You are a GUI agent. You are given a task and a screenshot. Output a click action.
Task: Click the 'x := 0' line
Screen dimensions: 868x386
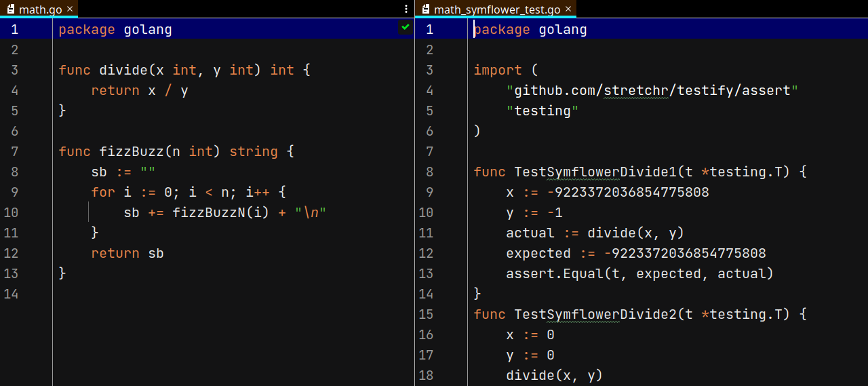tap(530, 334)
